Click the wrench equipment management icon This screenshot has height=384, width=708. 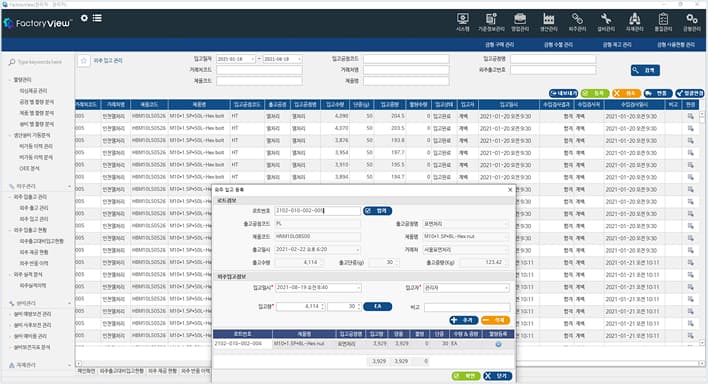(x=606, y=22)
